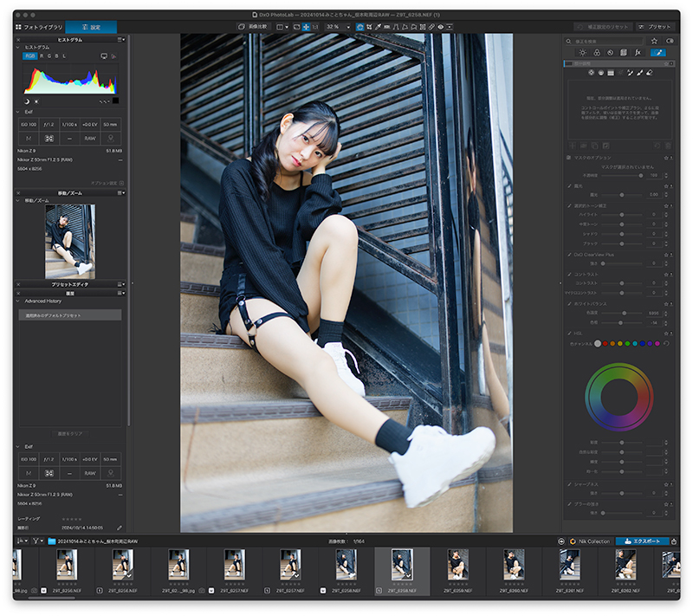Select the R histogram channel

pos(42,56)
